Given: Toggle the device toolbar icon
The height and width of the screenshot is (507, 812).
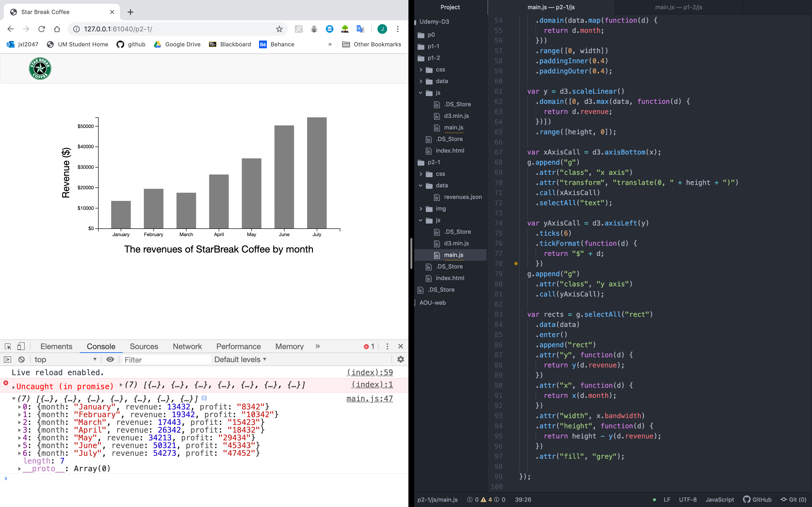Looking at the screenshot, I should (21, 346).
